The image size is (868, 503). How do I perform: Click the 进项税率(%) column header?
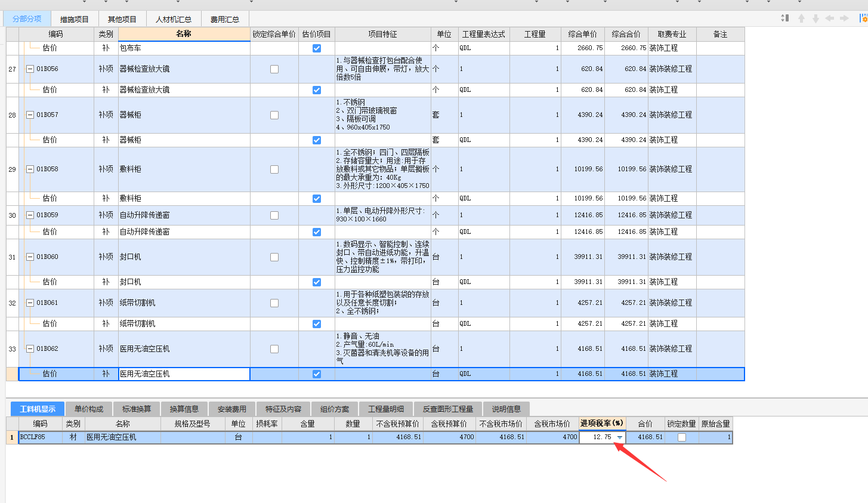pos(602,424)
